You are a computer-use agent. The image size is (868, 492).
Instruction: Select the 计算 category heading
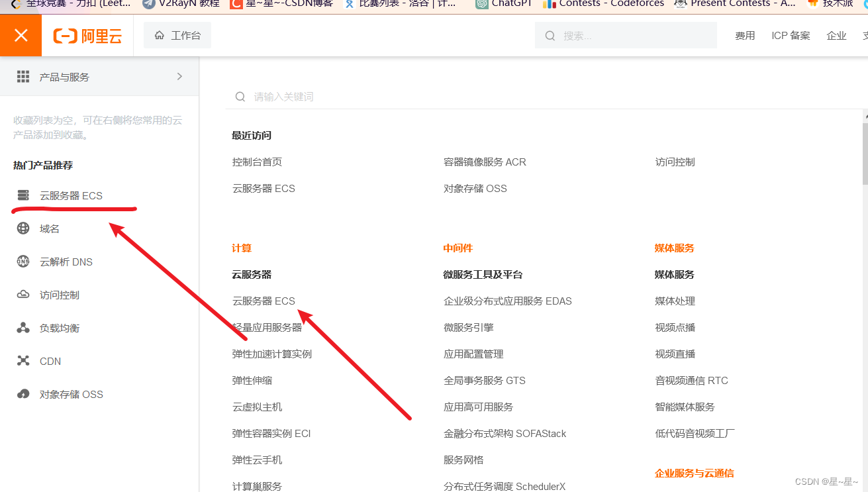pyautogui.click(x=242, y=248)
